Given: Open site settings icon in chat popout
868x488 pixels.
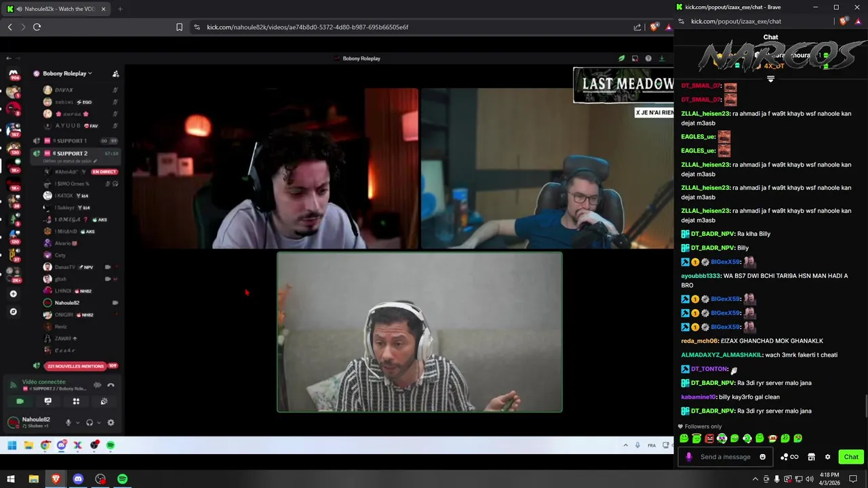Looking at the screenshot, I should click(x=681, y=21).
